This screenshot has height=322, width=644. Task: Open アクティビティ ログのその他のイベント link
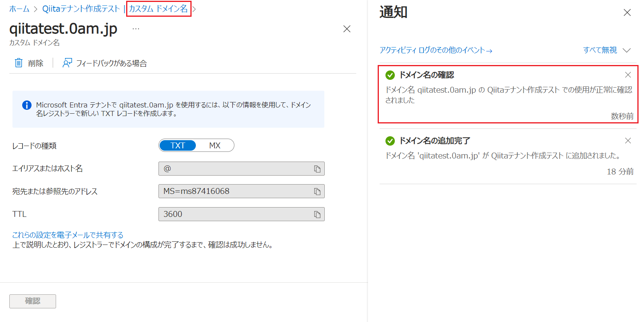pyautogui.click(x=436, y=50)
